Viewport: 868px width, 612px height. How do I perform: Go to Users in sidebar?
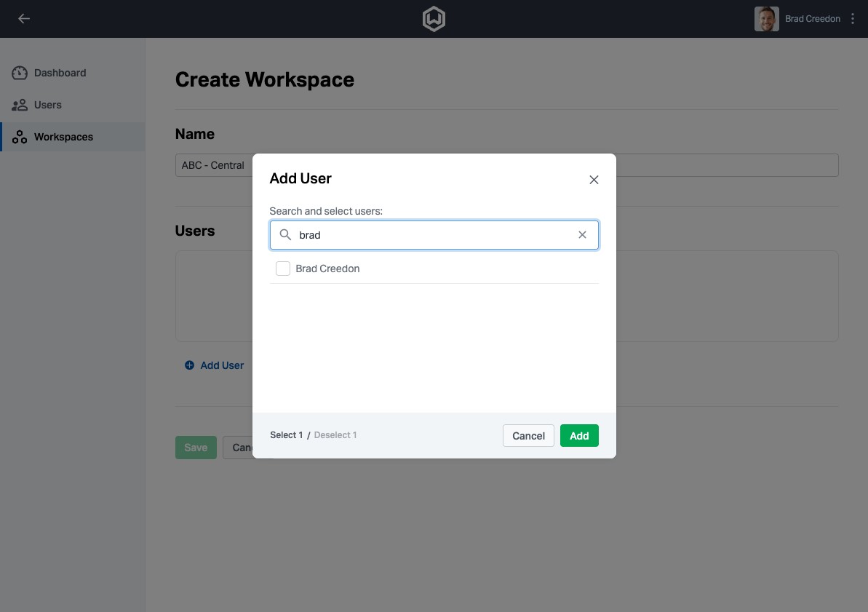[48, 105]
